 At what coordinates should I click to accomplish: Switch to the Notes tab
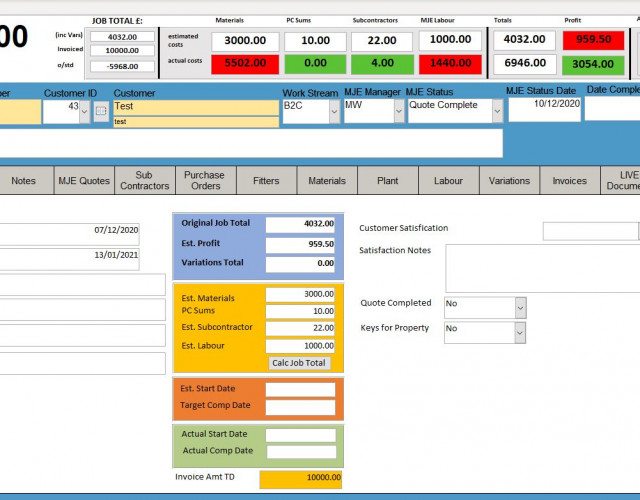point(24,181)
